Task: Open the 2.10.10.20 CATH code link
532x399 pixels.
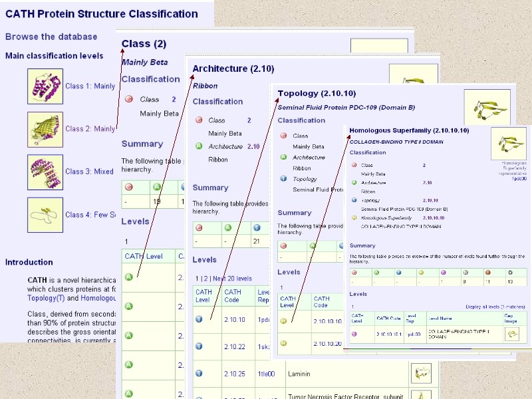Action: pyautogui.click(x=327, y=344)
